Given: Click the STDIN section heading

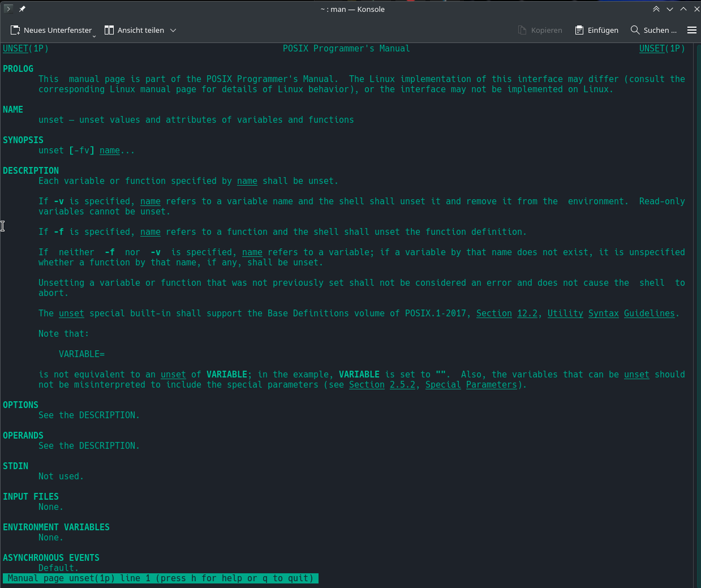Looking at the screenshot, I should [15, 466].
